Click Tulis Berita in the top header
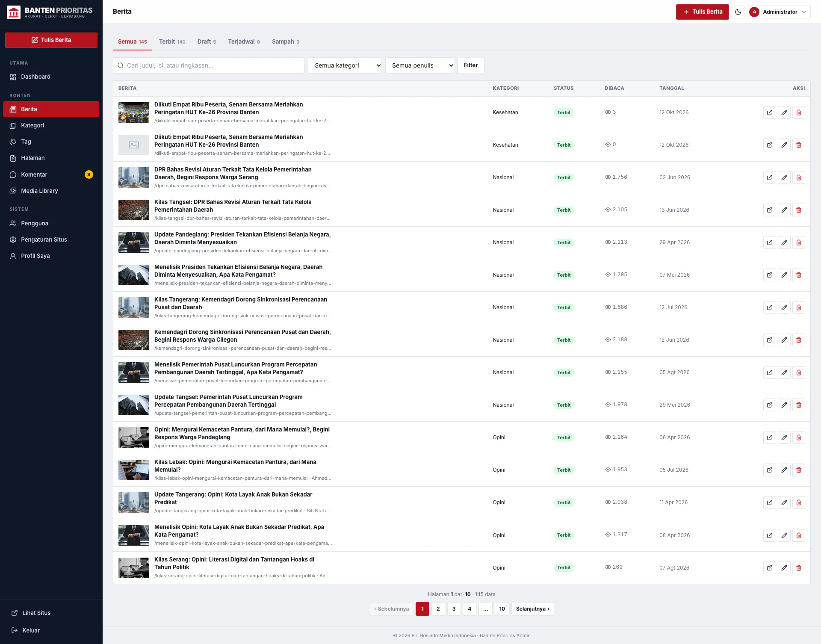The image size is (821, 644). (x=702, y=12)
